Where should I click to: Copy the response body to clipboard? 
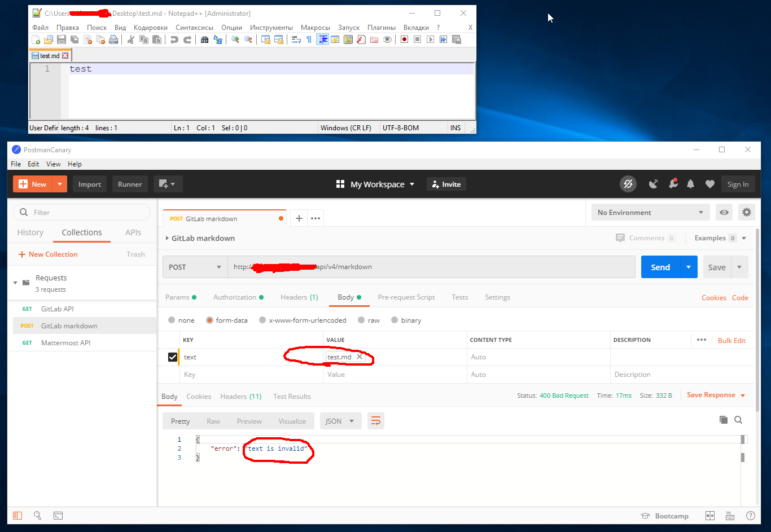(x=723, y=420)
